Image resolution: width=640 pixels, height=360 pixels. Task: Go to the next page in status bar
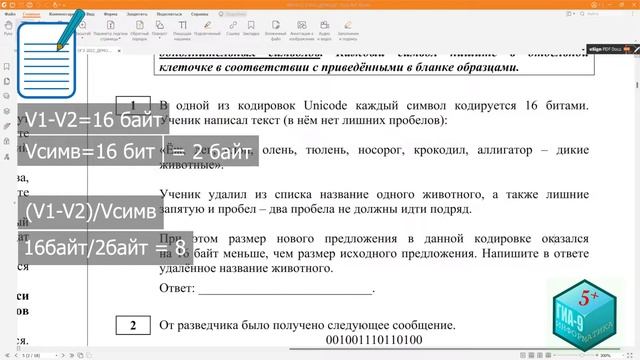click(63, 356)
